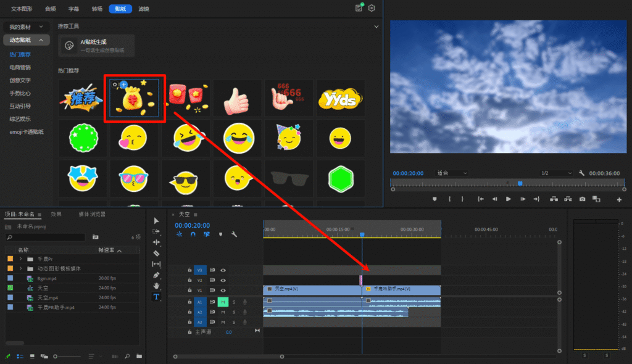
Task: Click the Export Frame camera icon
Action: [582, 199]
